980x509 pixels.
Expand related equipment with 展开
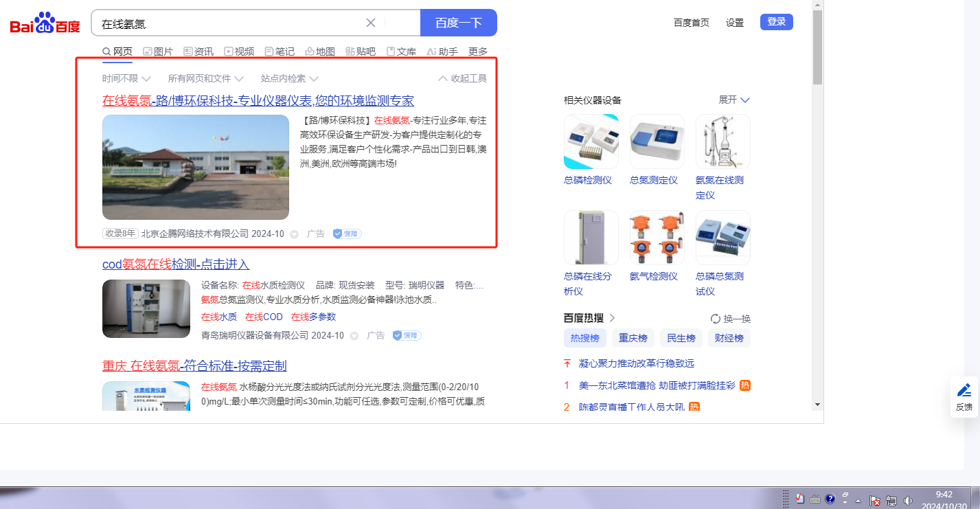[x=734, y=100]
